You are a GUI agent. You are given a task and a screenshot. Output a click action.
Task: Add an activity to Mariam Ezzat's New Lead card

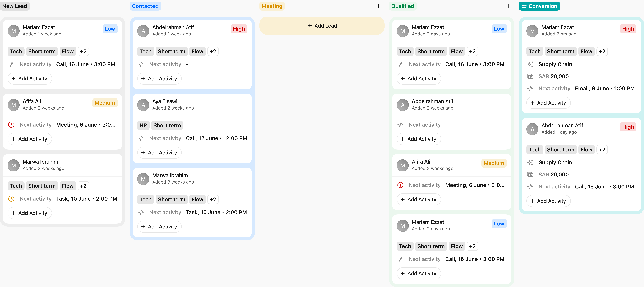(30, 79)
